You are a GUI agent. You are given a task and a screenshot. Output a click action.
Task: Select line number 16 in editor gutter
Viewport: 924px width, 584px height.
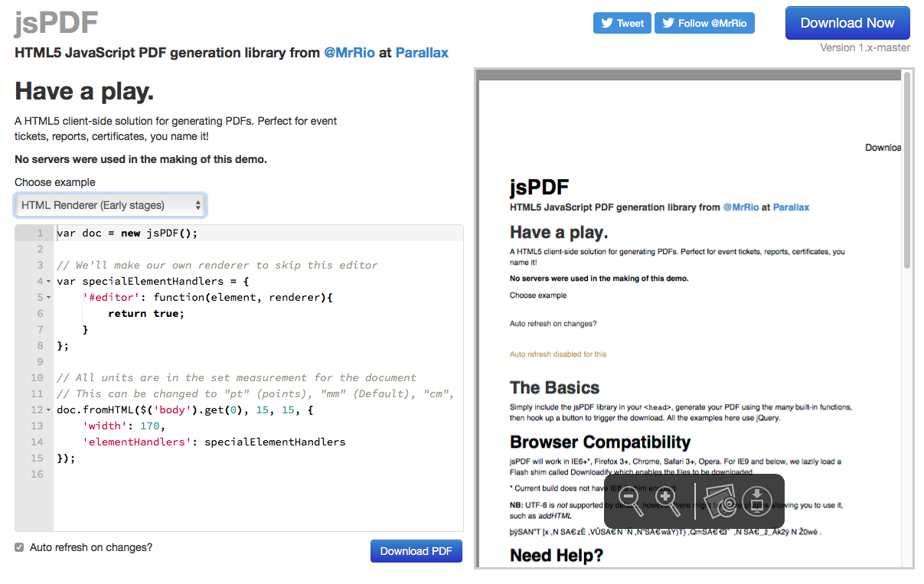tap(37, 475)
